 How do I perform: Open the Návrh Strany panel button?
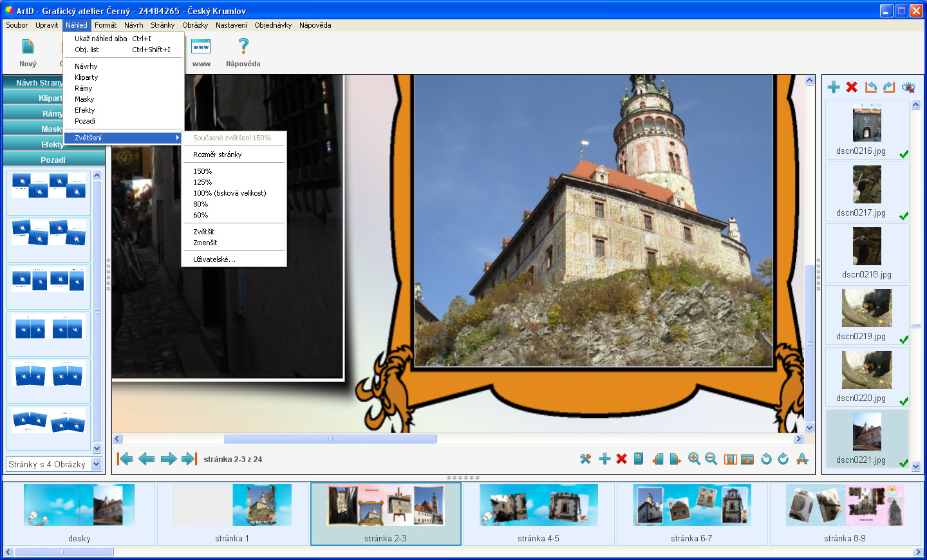pyautogui.click(x=33, y=82)
